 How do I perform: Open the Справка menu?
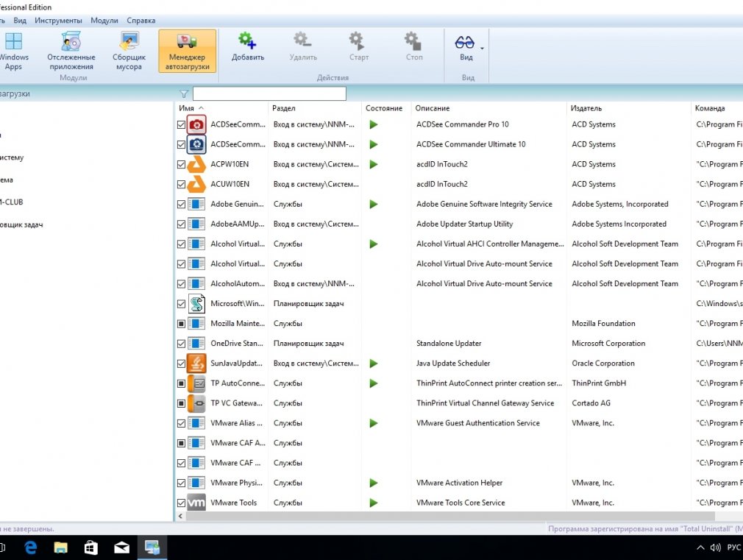141,21
